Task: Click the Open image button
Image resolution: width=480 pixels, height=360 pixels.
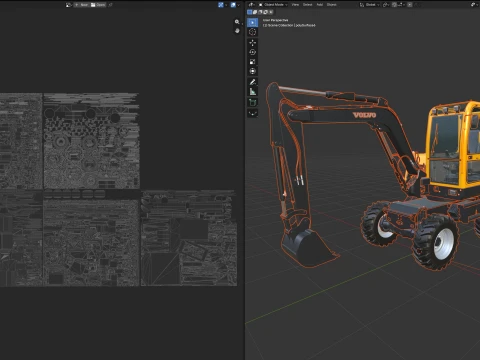Action: pos(98,5)
